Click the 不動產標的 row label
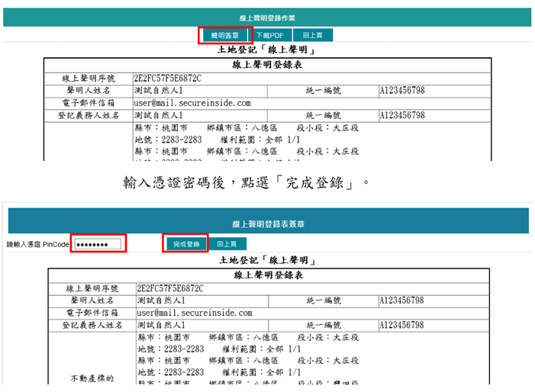The height and width of the screenshot is (392, 535). 92,378
